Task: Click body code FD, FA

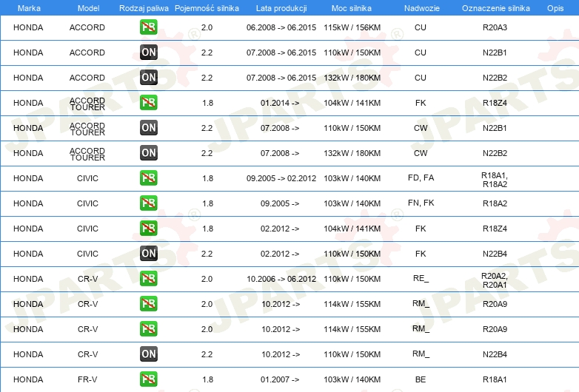Action: pos(421,178)
